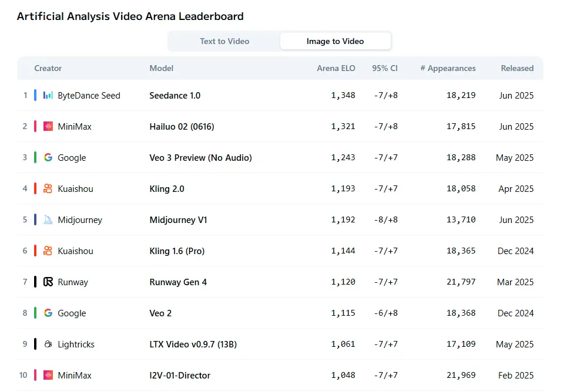The width and height of the screenshot is (567, 392).
Task: Click the MiniMax logo beside Hailuo 02
Action: pos(48,126)
